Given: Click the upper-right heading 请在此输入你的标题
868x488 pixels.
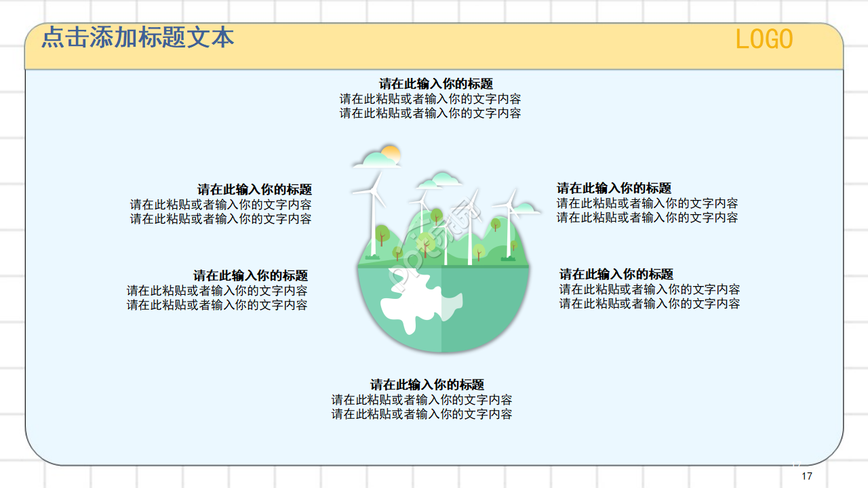Looking at the screenshot, I should pos(614,188).
